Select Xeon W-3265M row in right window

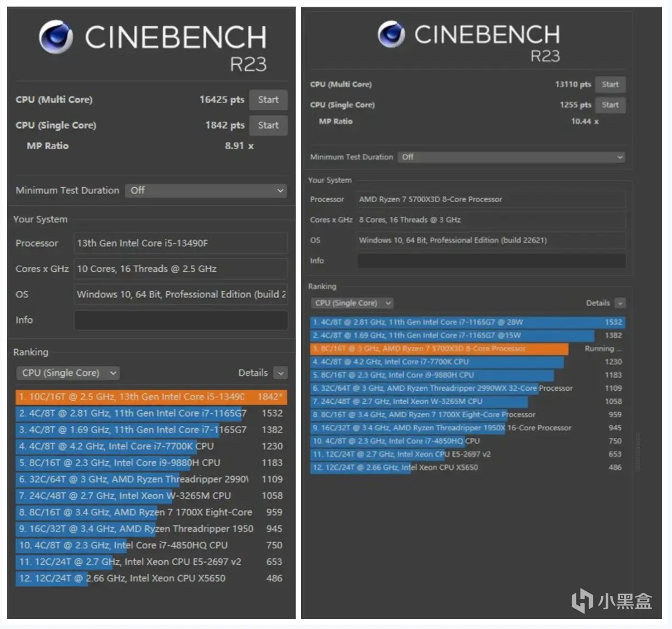point(467,401)
